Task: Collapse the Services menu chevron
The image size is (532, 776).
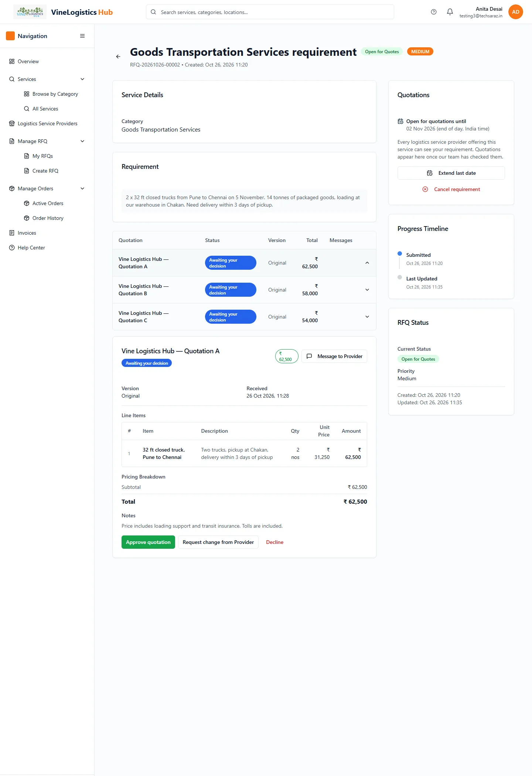Action: click(82, 79)
